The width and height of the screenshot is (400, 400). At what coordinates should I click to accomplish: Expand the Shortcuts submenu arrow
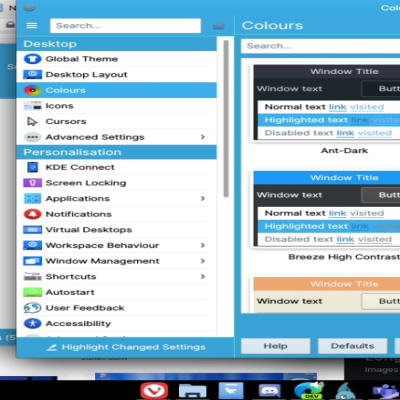point(203,277)
